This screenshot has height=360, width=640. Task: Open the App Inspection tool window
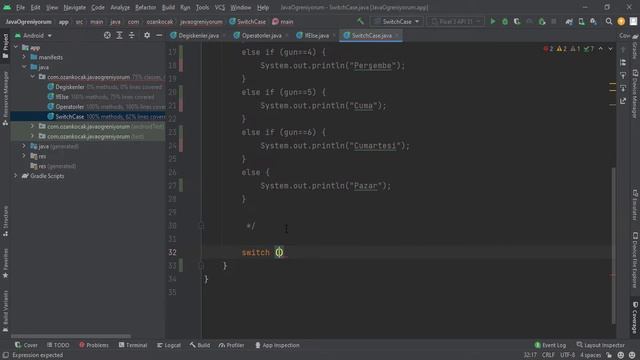click(278, 345)
